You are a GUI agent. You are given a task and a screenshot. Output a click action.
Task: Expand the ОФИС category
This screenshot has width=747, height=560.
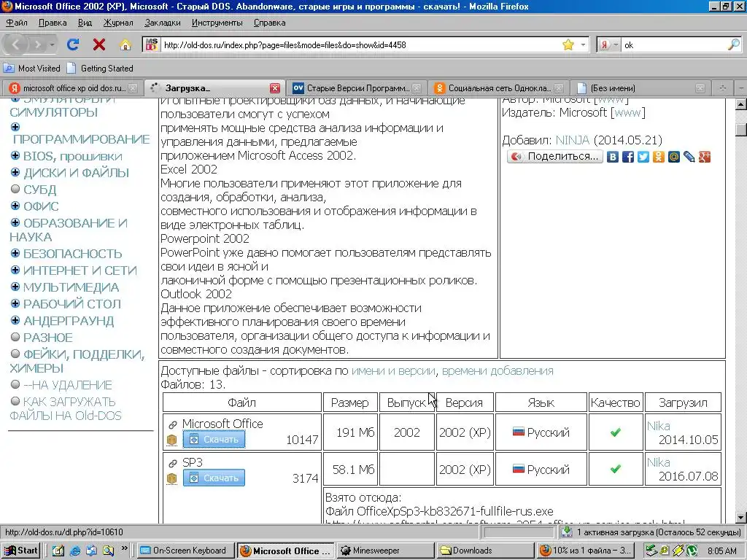[15, 206]
